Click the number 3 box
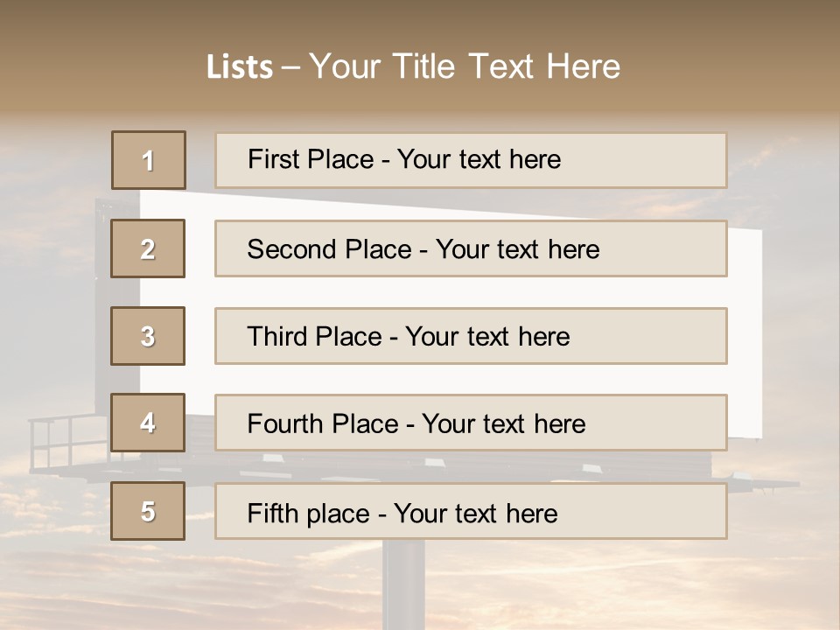This screenshot has height=630, width=840. click(x=148, y=336)
